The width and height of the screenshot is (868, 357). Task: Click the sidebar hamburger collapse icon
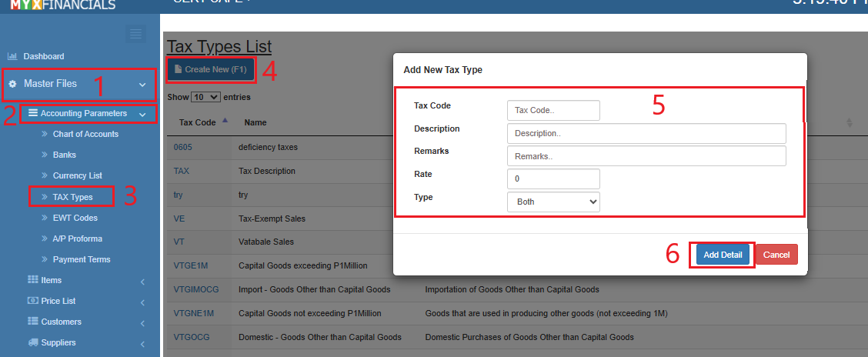click(135, 35)
